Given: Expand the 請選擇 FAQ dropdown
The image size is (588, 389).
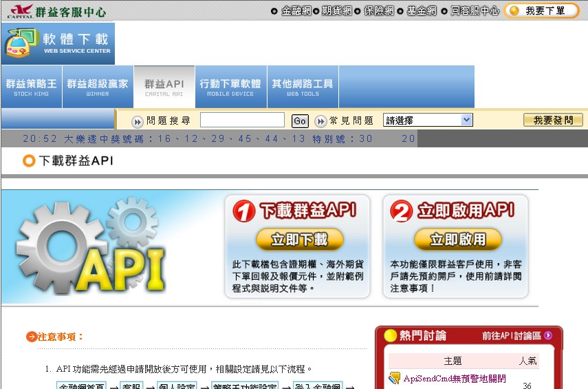Looking at the screenshot, I should click(x=428, y=120).
